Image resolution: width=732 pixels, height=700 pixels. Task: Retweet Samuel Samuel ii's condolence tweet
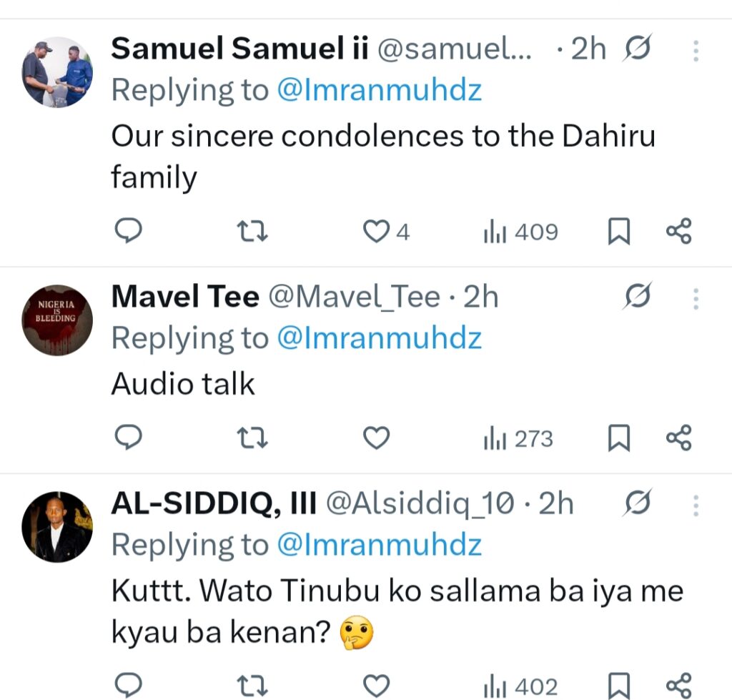[x=252, y=232]
